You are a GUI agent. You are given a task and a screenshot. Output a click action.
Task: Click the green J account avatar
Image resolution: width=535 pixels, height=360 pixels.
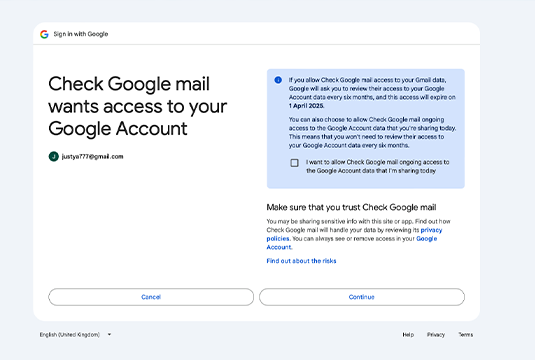click(54, 157)
